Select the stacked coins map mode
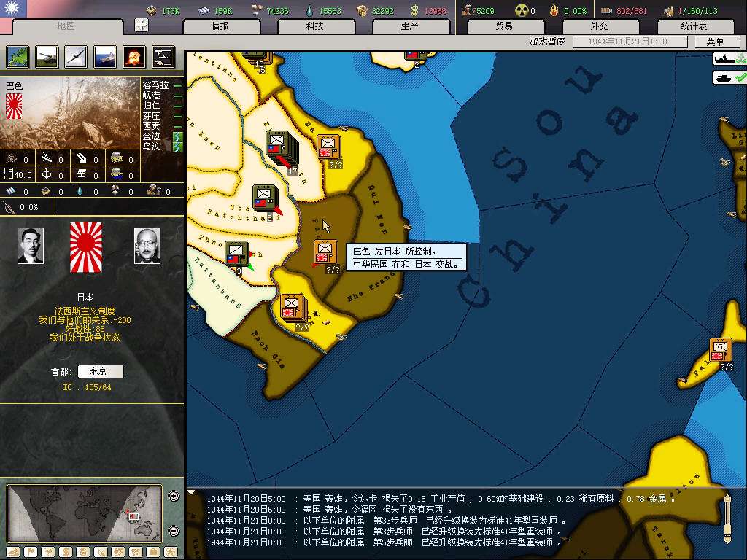The image size is (747, 560). point(83,553)
